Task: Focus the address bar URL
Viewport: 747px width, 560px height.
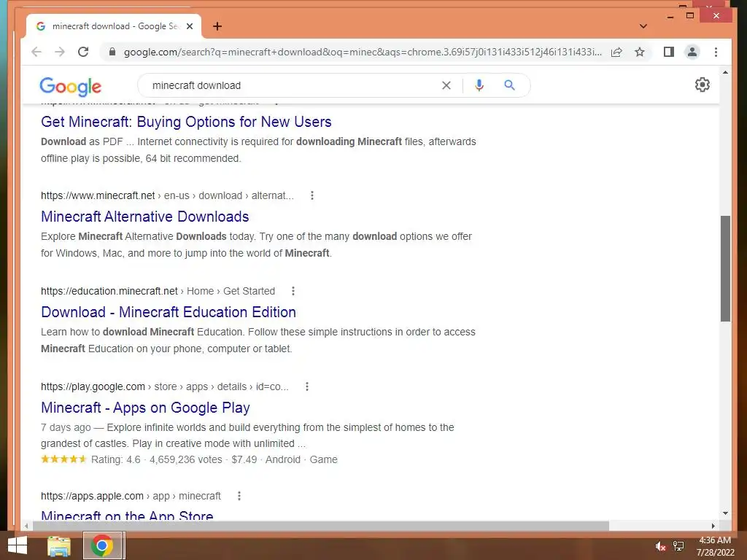Action: (x=362, y=52)
